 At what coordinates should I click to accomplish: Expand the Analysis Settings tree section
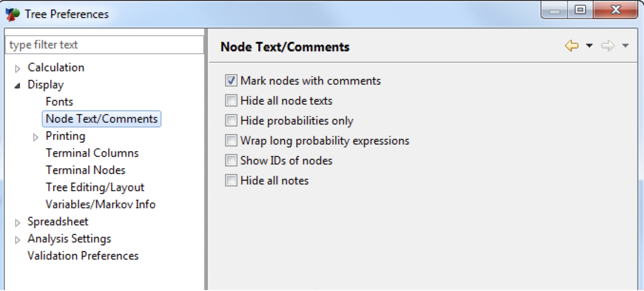(17, 238)
